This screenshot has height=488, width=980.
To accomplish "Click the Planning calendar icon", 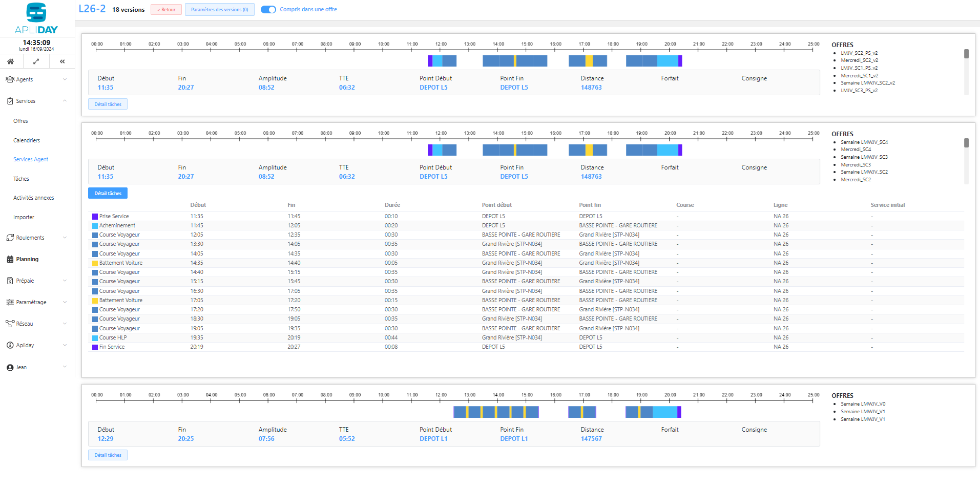I will [x=10, y=259].
